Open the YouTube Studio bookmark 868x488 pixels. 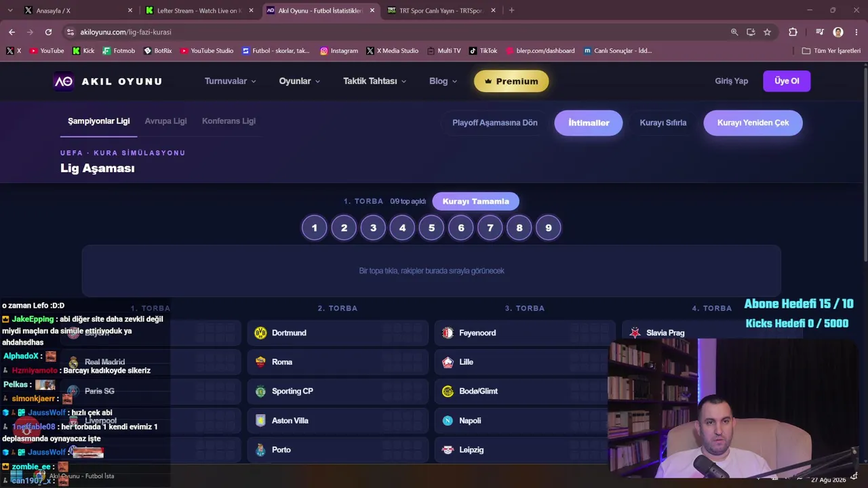[207, 51]
